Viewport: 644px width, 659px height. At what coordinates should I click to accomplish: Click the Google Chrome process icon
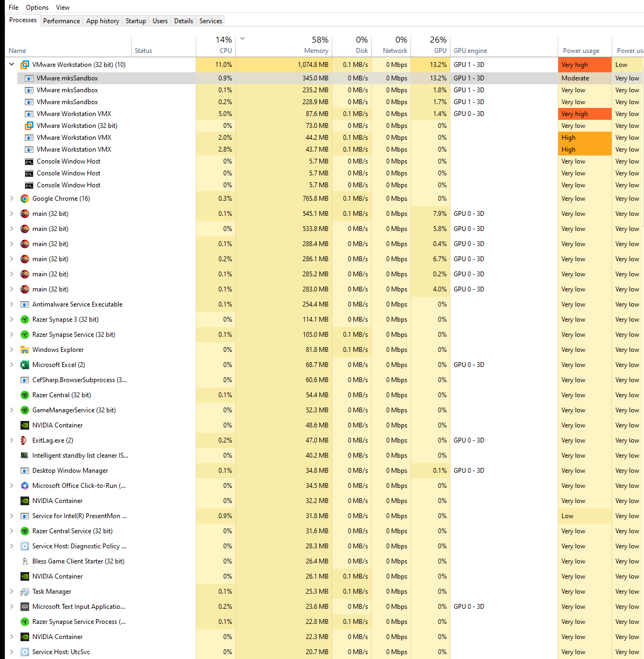(x=24, y=199)
